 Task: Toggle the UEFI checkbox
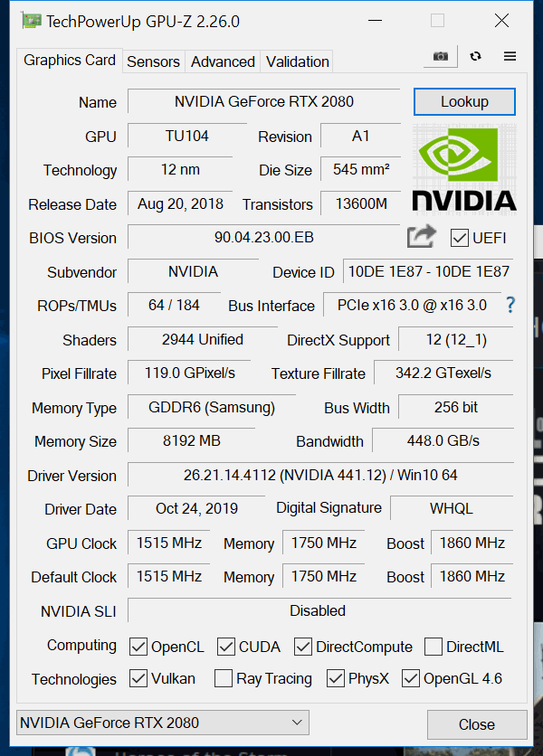coord(459,238)
